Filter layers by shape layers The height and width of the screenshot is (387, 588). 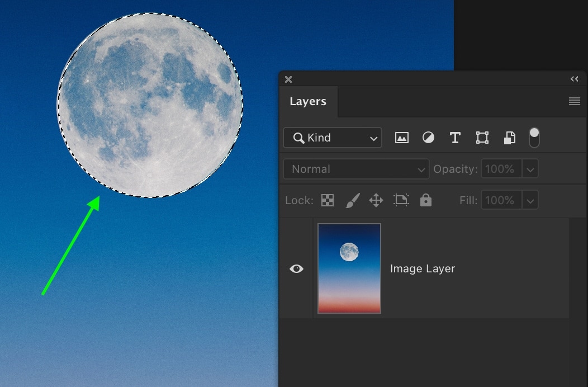pos(482,138)
